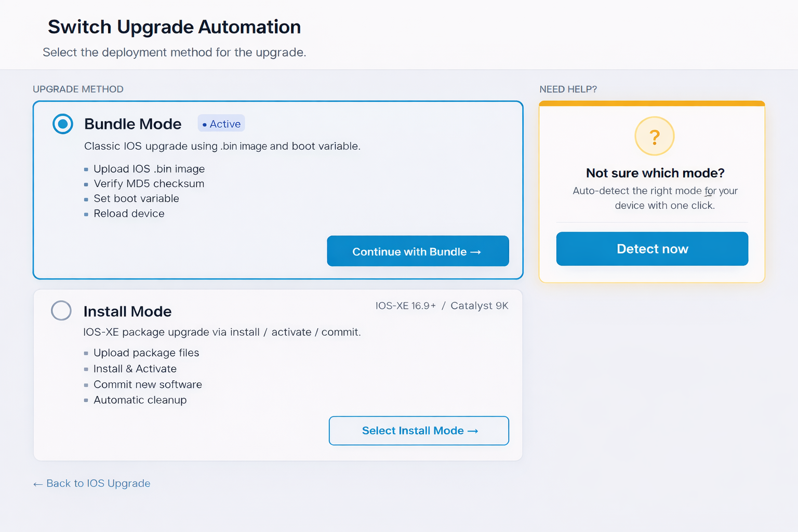Click the bullet icon beside Automatic cleanup
The image size is (798, 532).
point(86,400)
